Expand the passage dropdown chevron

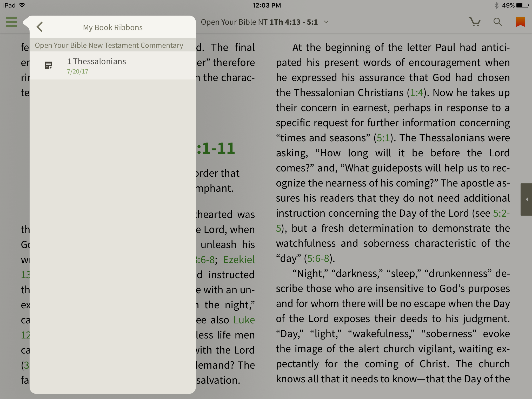pos(327,22)
